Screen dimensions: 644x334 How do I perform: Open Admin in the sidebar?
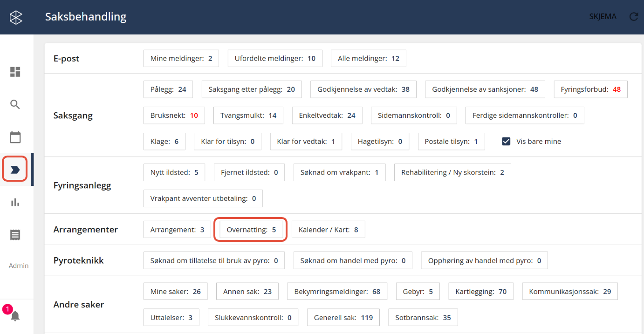click(x=19, y=266)
